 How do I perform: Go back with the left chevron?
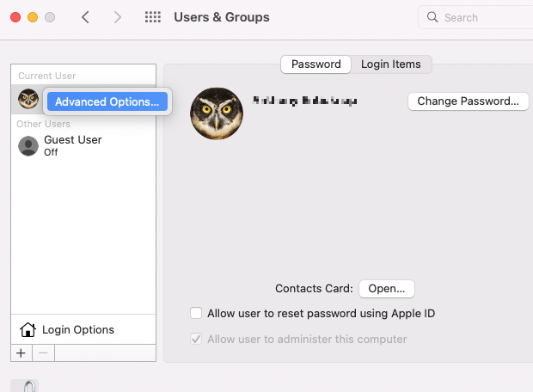[x=85, y=17]
